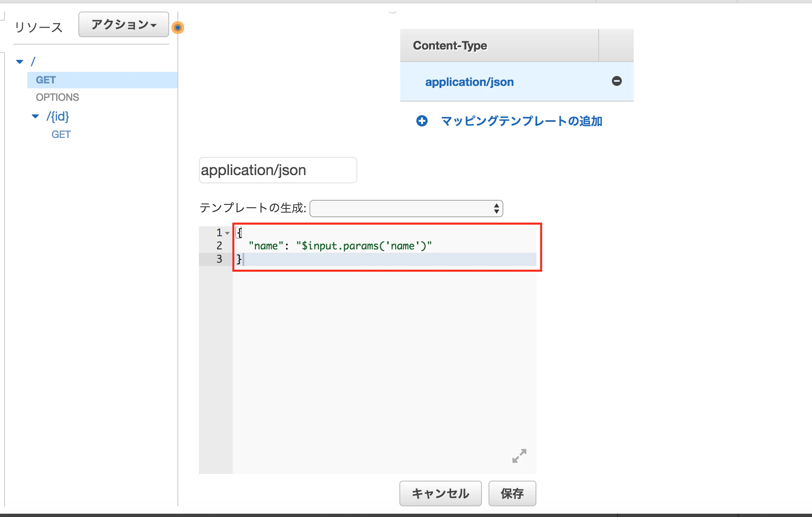The height and width of the screenshot is (517, 812).
Task: Click the plus icon to add template
Action: [422, 121]
